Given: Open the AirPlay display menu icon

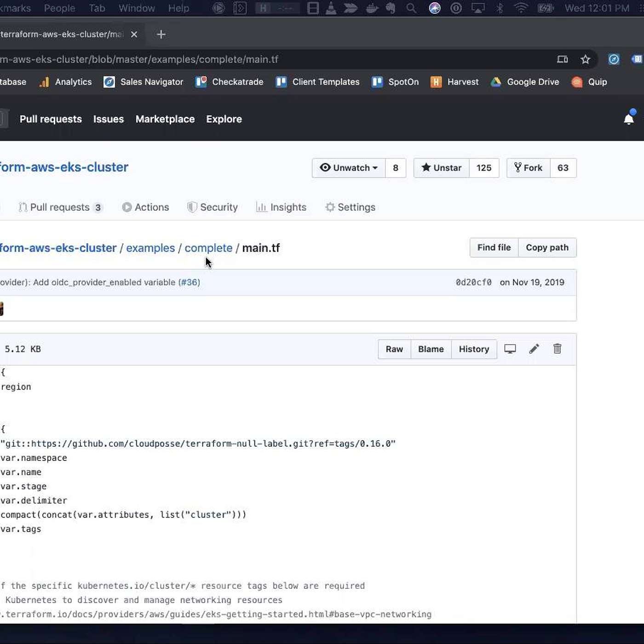Looking at the screenshot, I should [x=478, y=8].
